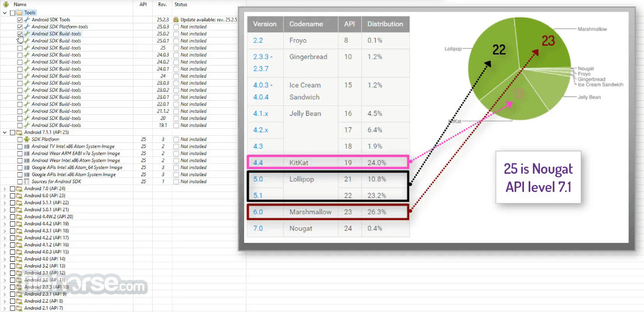The height and width of the screenshot is (312, 644).
Task: Uncheck the Android SDK Tools checkbox
Action: click(x=20, y=20)
